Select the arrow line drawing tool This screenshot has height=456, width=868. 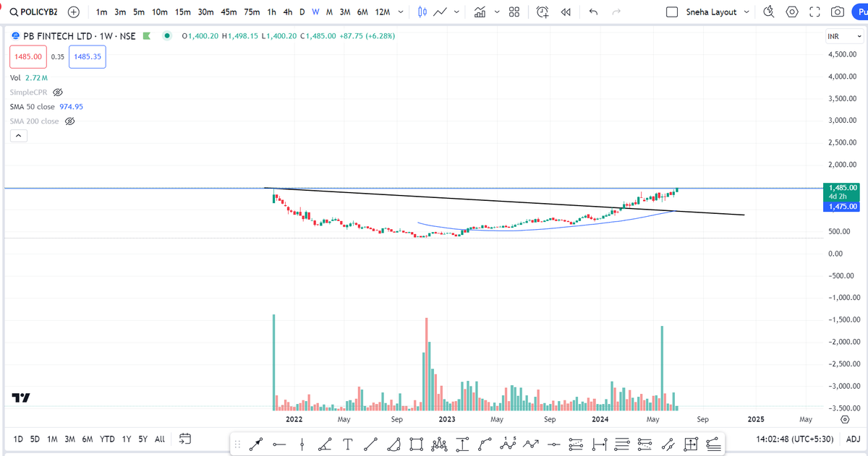[256, 444]
